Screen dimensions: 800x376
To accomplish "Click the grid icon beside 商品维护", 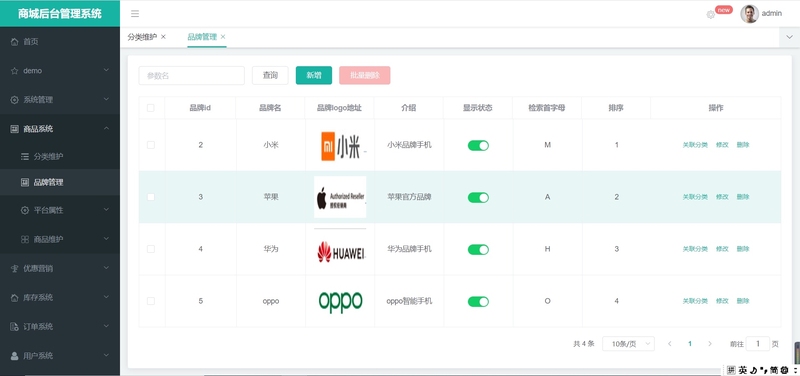I will pyautogui.click(x=24, y=239).
